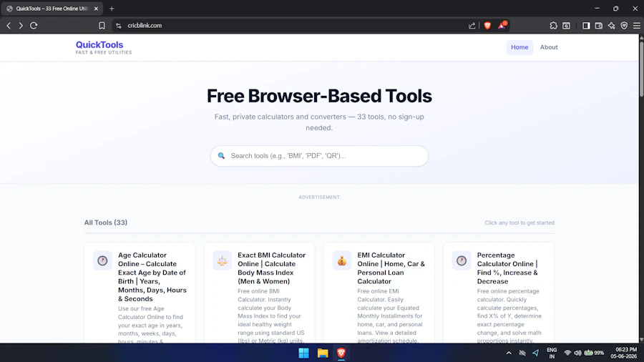The image size is (644, 362).
Task: Go forward using browser forward arrow
Action: point(21,26)
